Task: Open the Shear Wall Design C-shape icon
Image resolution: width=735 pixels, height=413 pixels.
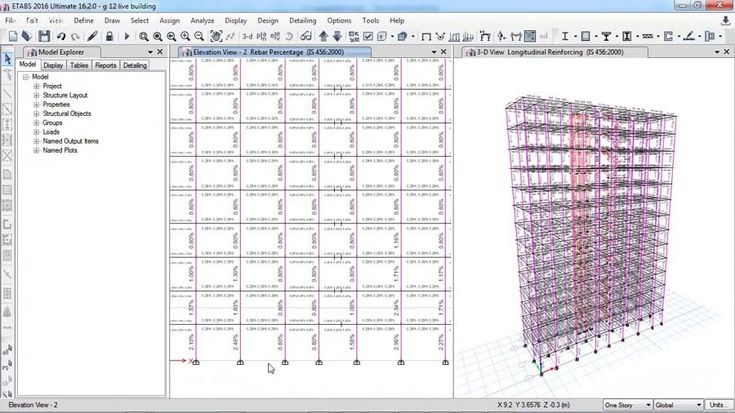Action: [668, 36]
